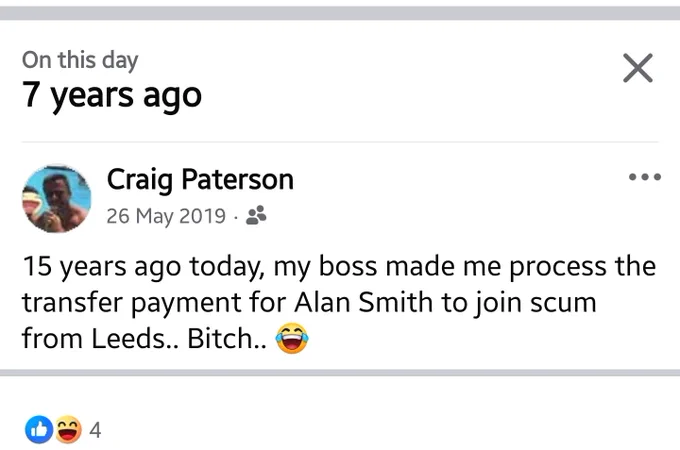This screenshot has height=450, width=680.
Task: Tap "Alan Smith" in the post text
Action: 363,302
